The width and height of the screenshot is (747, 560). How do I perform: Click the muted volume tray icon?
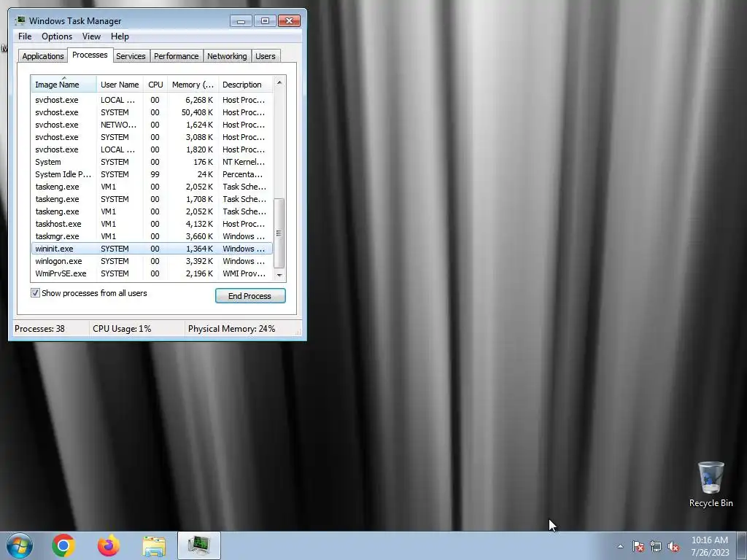point(673,546)
